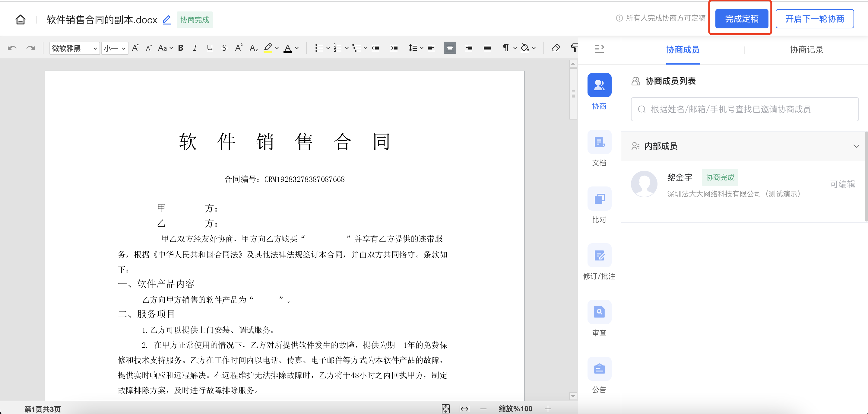Decrease font size

pyautogui.click(x=149, y=48)
